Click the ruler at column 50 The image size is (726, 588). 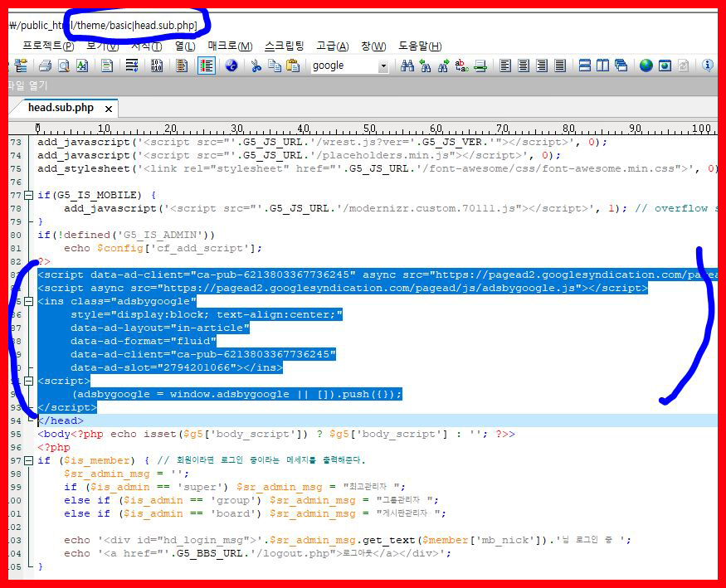pos(369,129)
